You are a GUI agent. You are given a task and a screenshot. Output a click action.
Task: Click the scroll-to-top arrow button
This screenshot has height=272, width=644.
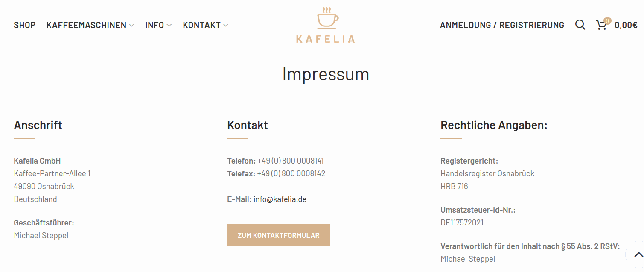point(638,254)
